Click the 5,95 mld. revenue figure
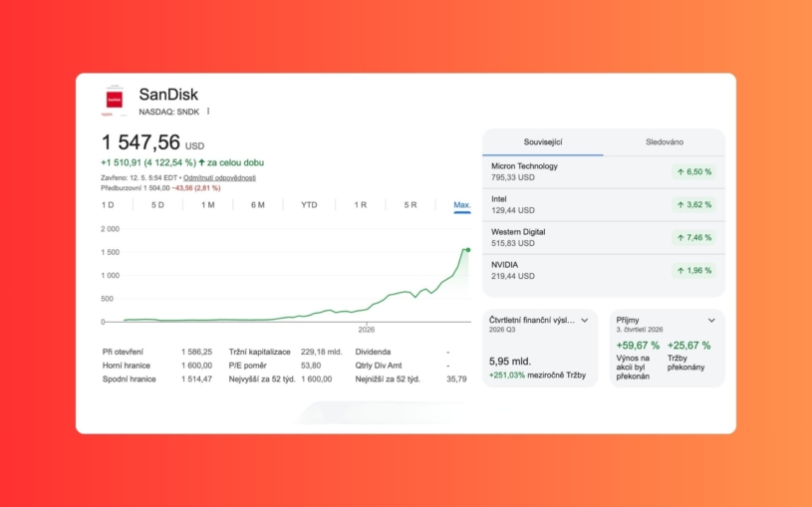 tap(510, 362)
